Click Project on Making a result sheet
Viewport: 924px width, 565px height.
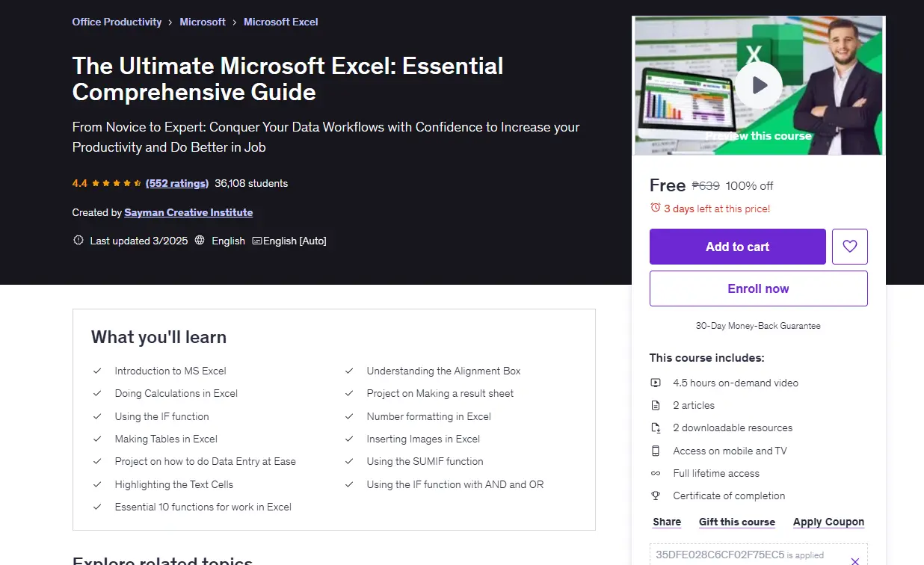(440, 393)
